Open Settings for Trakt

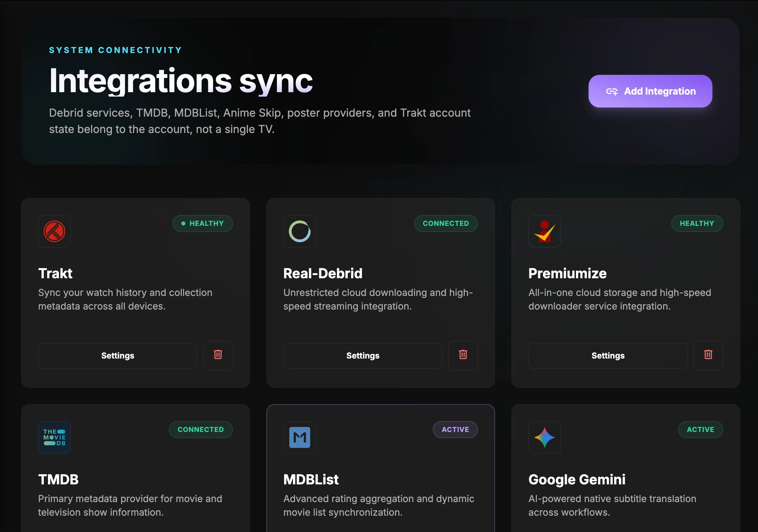(117, 355)
